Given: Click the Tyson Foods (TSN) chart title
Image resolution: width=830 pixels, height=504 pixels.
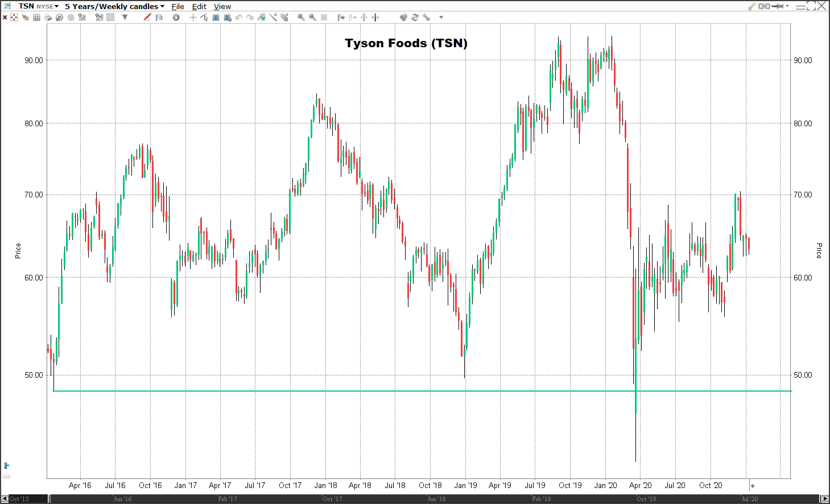Looking at the screenshot, I should pos(406,43).
